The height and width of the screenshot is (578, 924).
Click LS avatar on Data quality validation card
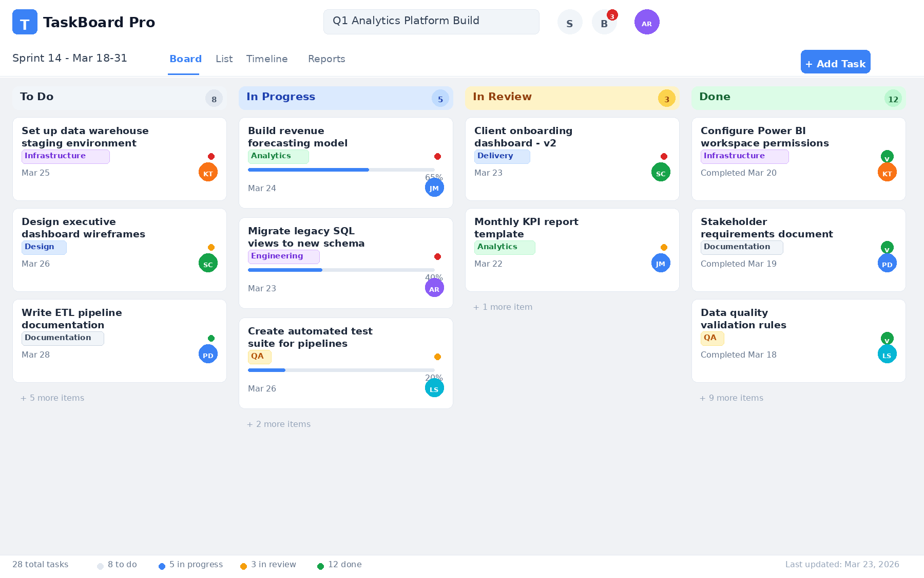pos(887,354)
